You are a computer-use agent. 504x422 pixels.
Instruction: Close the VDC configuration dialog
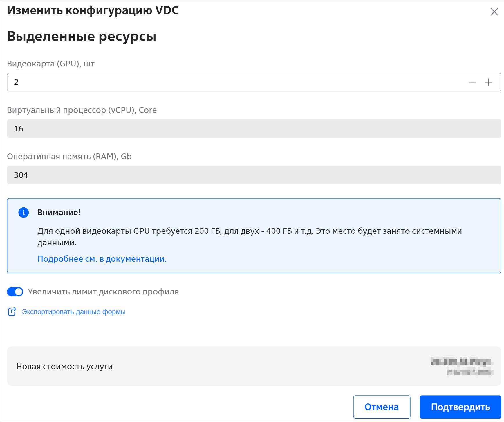click(x=494, y=12)
